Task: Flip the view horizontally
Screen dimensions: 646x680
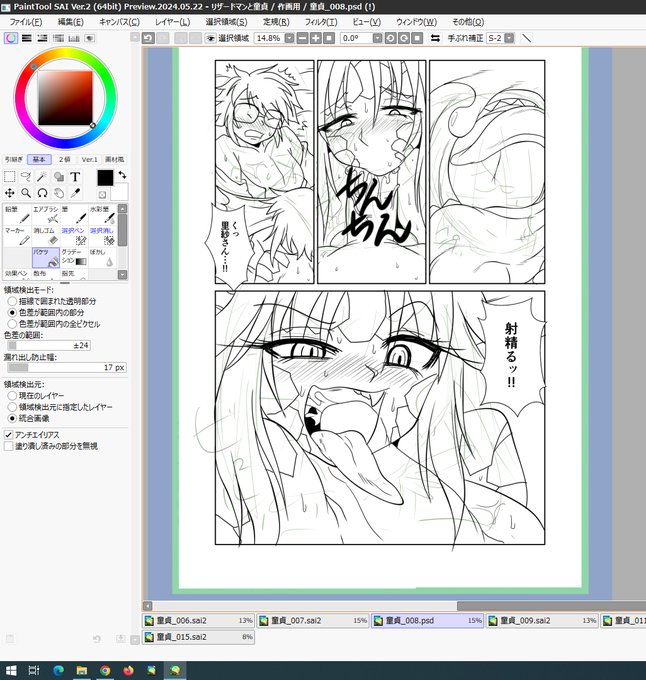Action: (x=435, y=38)
